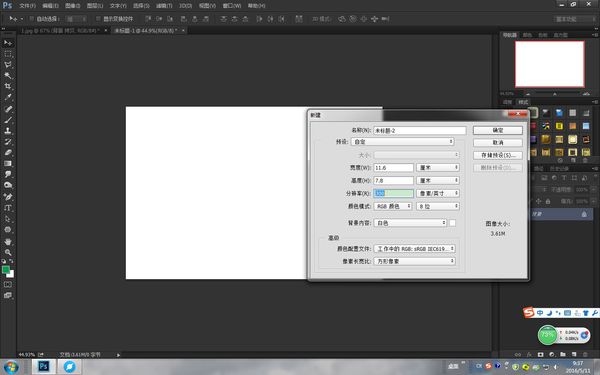
Task: Select the Spot Healing Brush tool
Action: [8, 109]
